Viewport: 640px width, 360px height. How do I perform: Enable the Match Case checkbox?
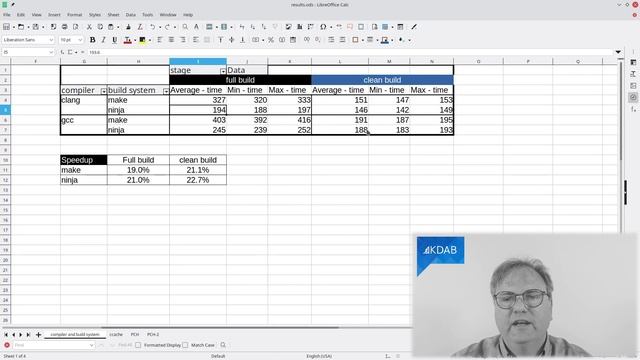click(185, 345)
